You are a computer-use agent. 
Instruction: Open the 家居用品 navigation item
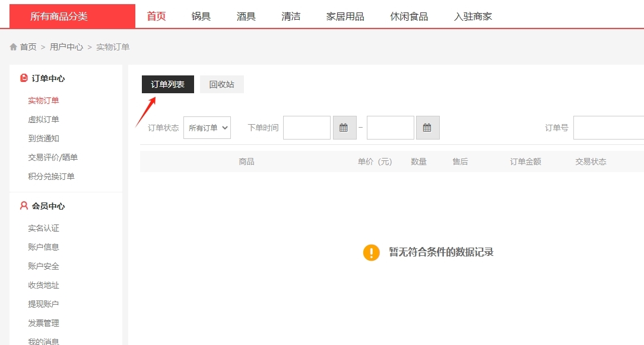point(345,17)
